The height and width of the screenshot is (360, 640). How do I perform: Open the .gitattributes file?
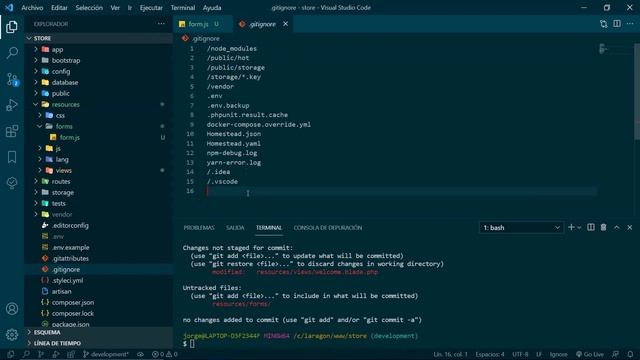(x=70, y=258)
